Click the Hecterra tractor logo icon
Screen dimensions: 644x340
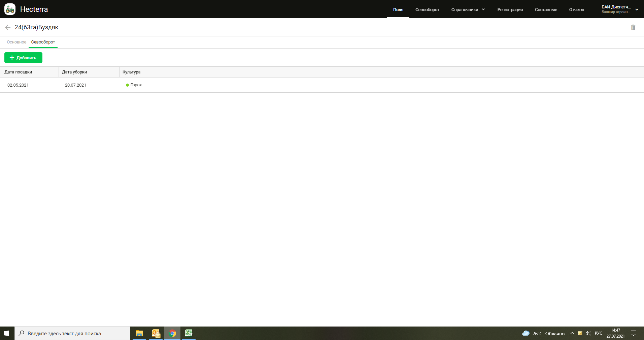click(x=10, y=9)
